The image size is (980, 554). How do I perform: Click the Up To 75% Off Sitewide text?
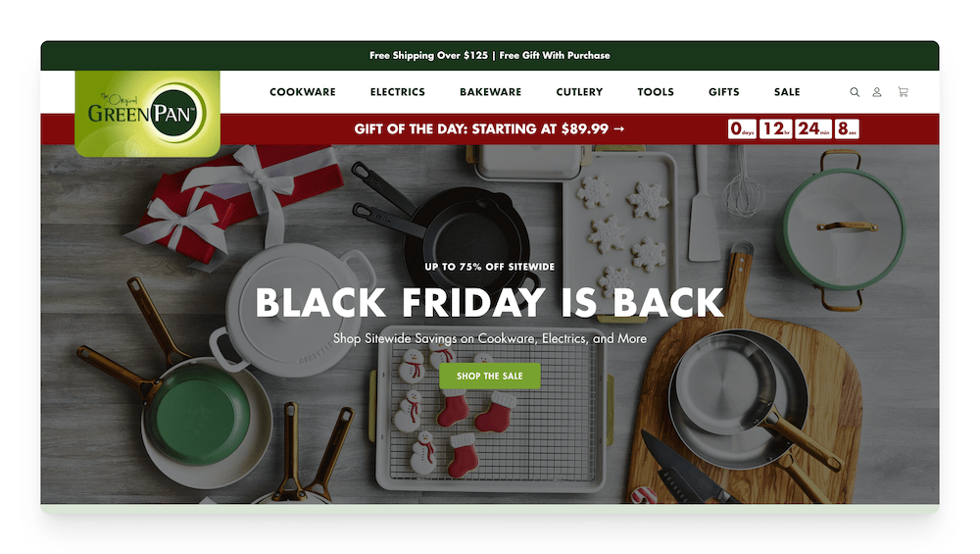coord(489,267)
